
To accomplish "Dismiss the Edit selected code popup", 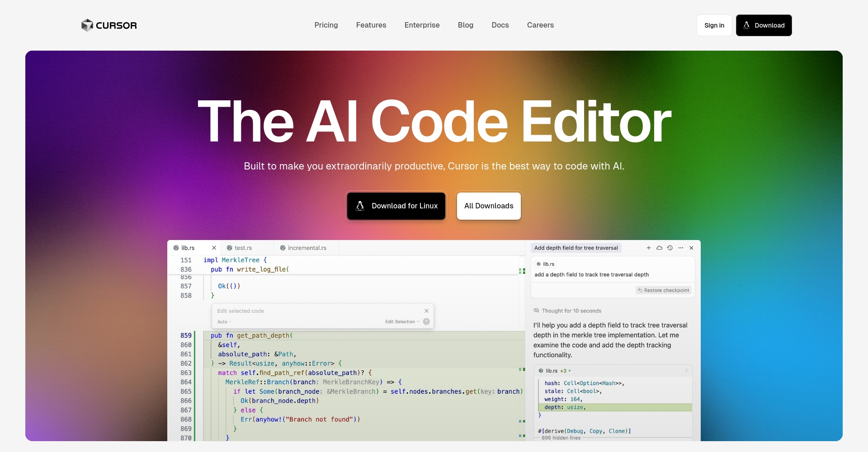I will click(x=426, y=311).
